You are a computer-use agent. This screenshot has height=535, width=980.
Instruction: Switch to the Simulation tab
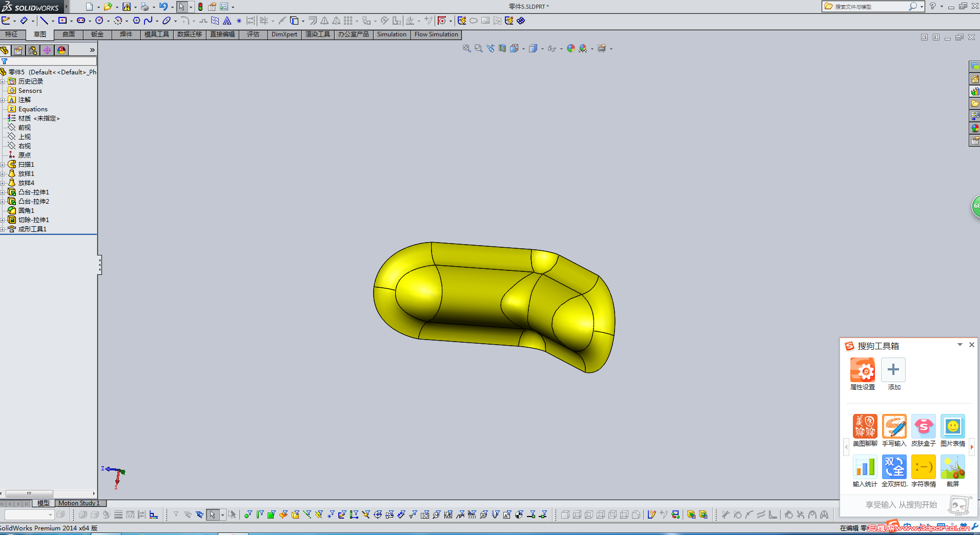tap(392, 34)
